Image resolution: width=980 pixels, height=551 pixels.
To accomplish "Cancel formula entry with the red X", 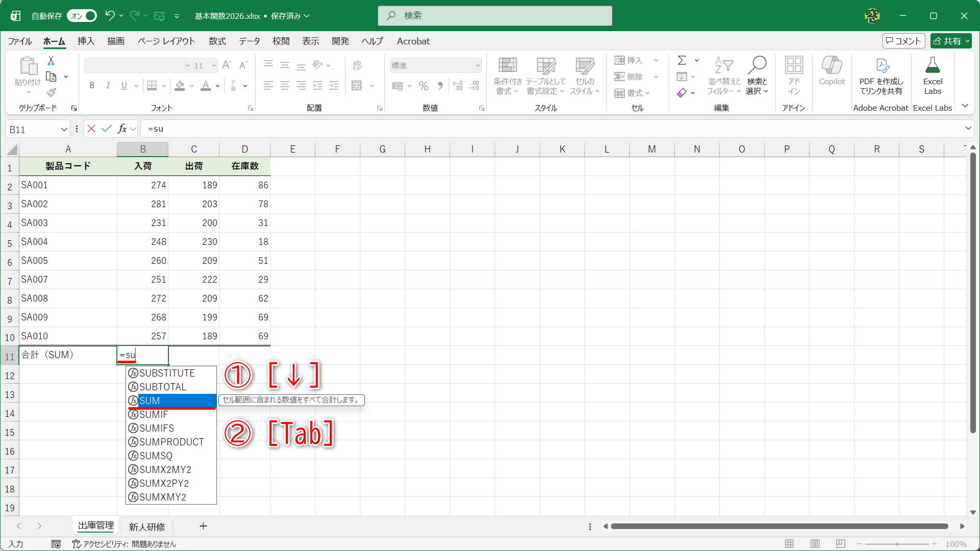I will pyautogui.click(x=91, y=129).
